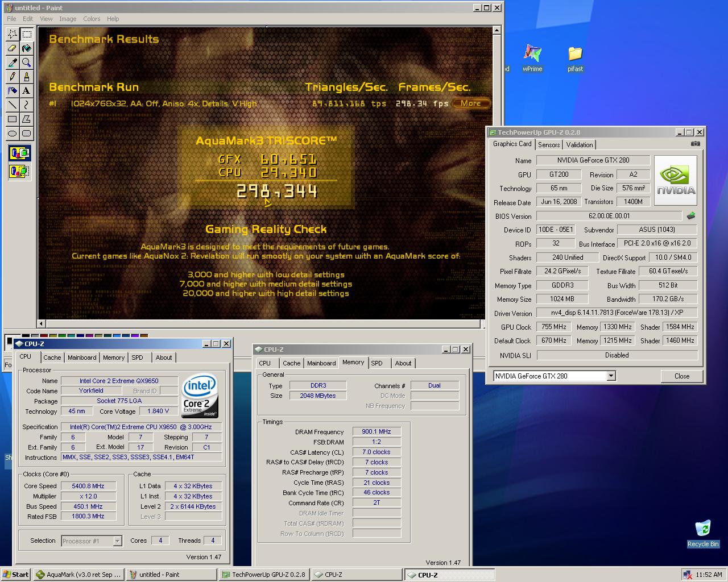Click the Close button in GPU-Z
Screen dimensions: 728x582
pos(682,376)
